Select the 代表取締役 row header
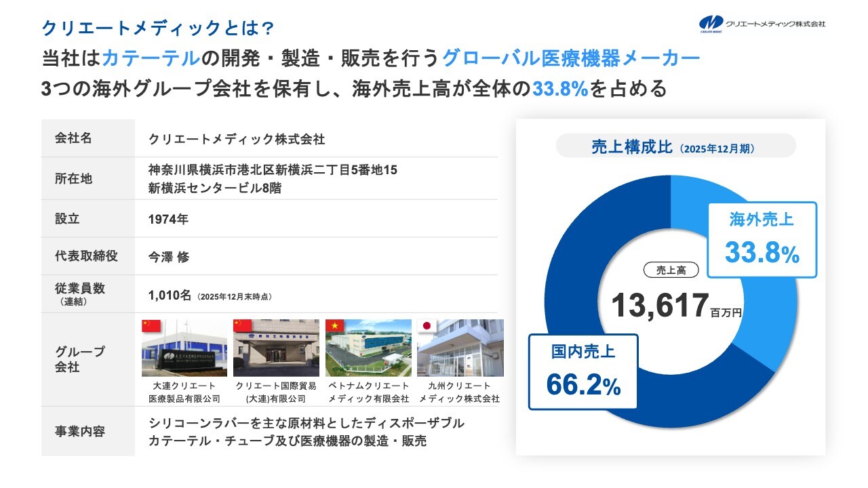The height and width of the screenshot is (488, 868). coord(87,256)
